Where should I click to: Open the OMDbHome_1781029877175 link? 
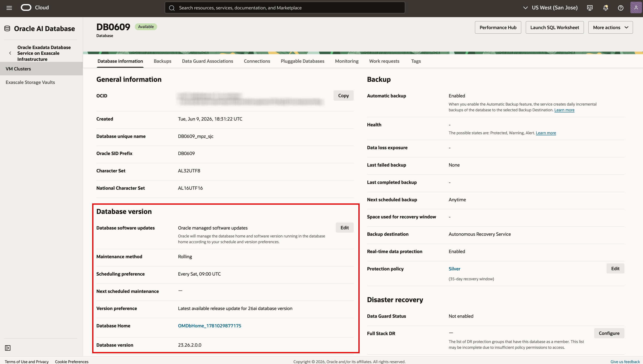(209, 325)
